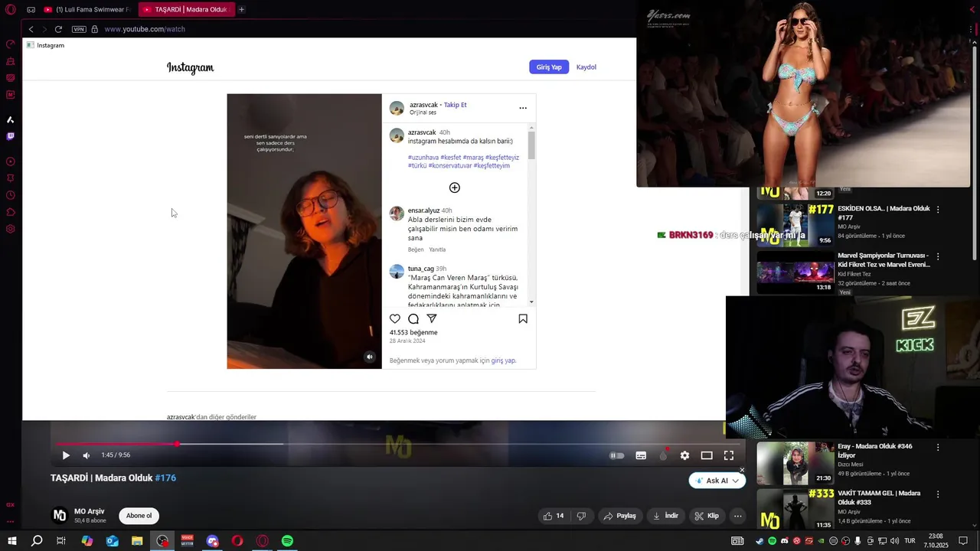Play the YouTube video
Viewport: 980px width, 551px height.
[66, 455]
